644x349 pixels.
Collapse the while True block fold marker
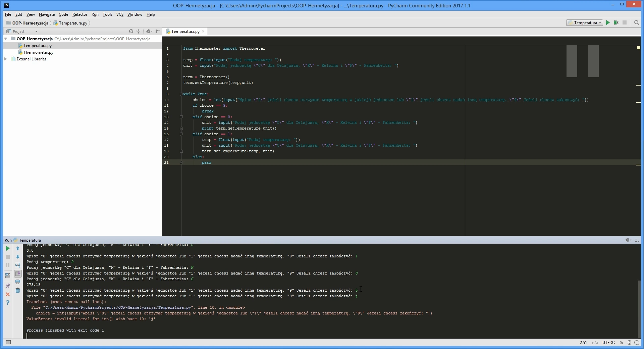[x=181, y=94]
